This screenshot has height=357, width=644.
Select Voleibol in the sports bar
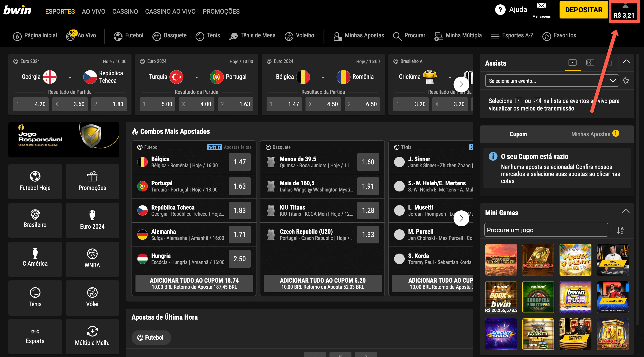tap(300, 35)
